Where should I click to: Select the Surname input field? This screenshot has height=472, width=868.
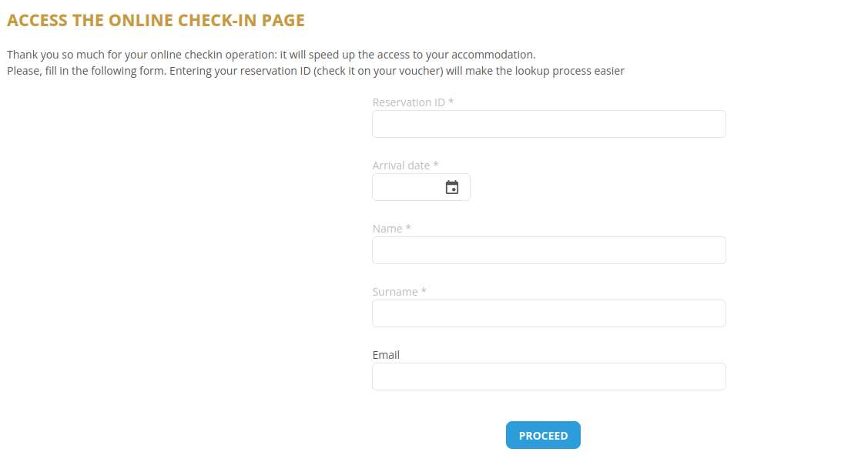pyautogui.click(x=548, y=313)
